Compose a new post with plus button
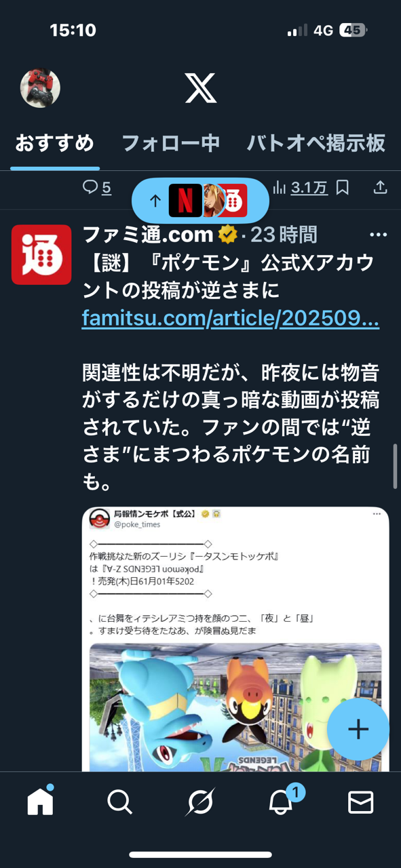Viewport: 401px width, 868px height. click(358, 729)
